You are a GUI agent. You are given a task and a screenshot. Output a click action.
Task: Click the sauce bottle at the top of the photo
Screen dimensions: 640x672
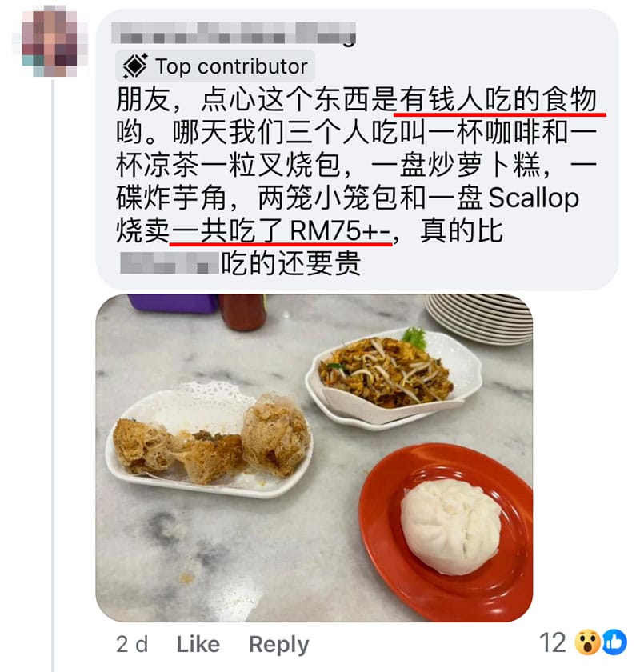[x=243, y=311]
